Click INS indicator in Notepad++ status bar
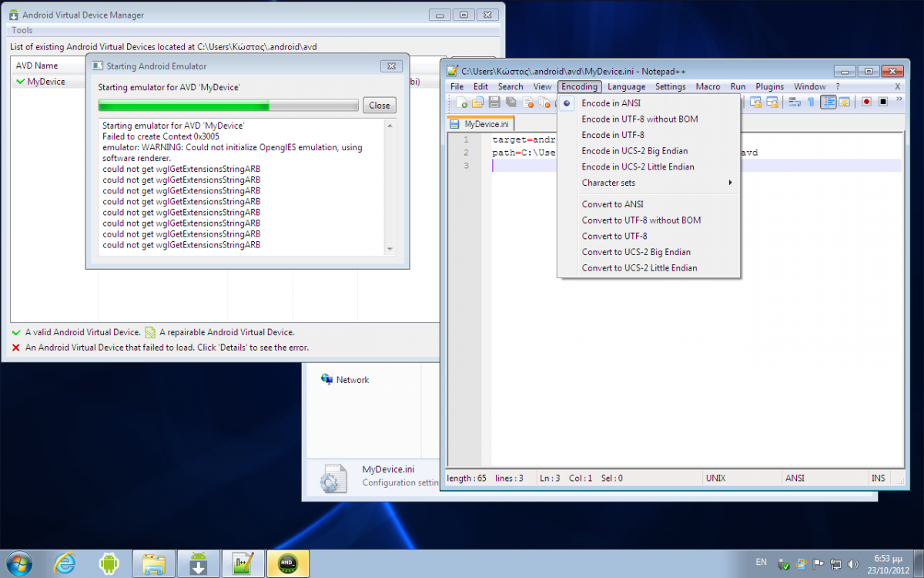The width and height of the screenshot is (924, 578). [x=878, y=478]
